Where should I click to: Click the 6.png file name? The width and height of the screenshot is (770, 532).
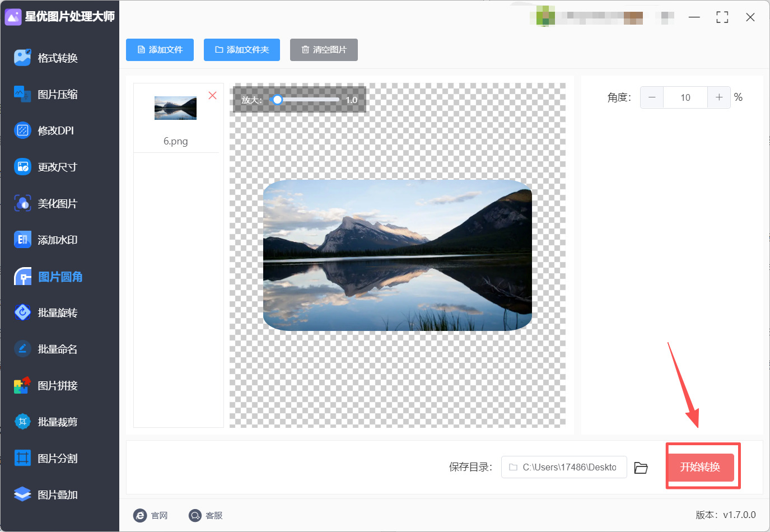point(176,141)
